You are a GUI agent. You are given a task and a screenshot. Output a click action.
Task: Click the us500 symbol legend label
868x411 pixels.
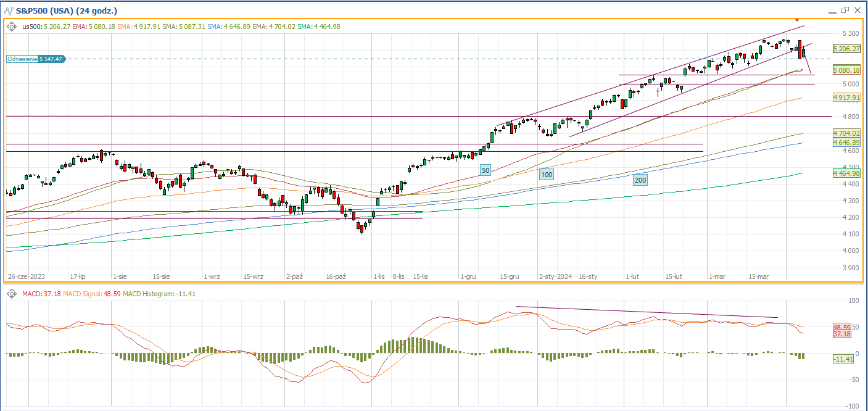point(31,27)
